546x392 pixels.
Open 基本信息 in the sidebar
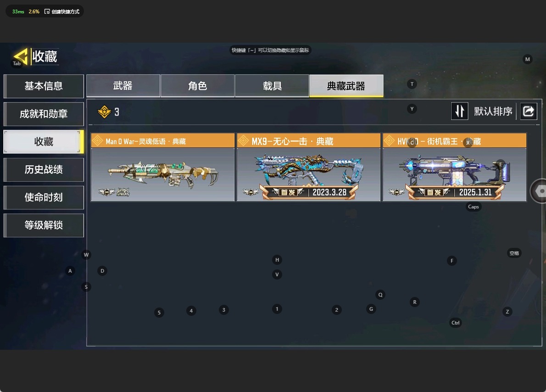point(44,86)
